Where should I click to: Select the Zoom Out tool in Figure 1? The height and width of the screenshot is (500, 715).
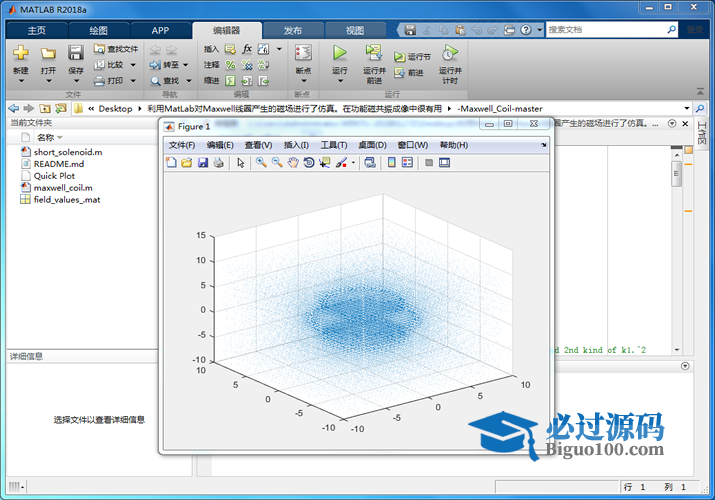(277, 162)
